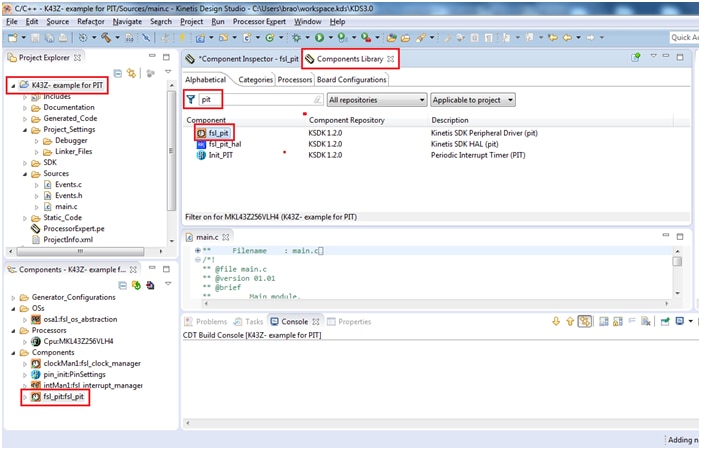Switch to the Categories tab
701x450 pixels.
pos(255,80)
